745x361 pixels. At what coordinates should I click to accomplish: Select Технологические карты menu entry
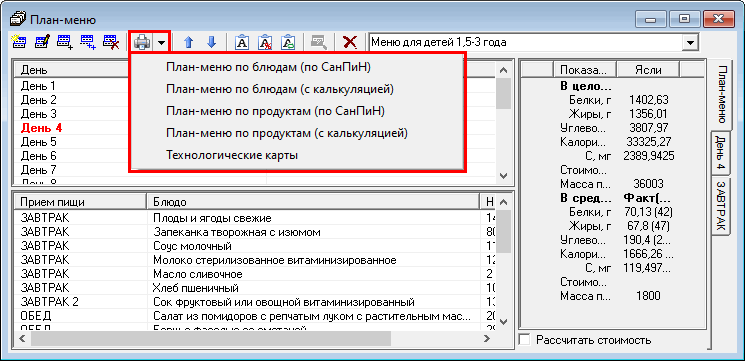coord(232,155)
